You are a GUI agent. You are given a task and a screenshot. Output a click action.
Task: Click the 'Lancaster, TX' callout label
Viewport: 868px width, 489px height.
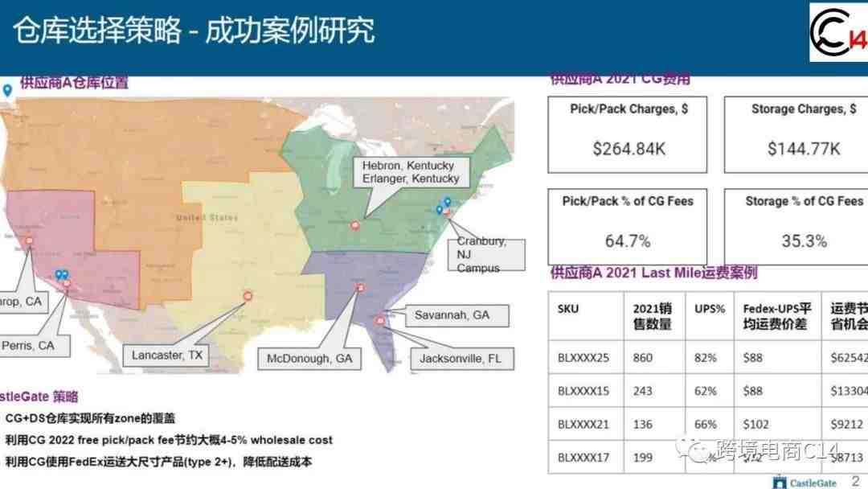point(166,355)
